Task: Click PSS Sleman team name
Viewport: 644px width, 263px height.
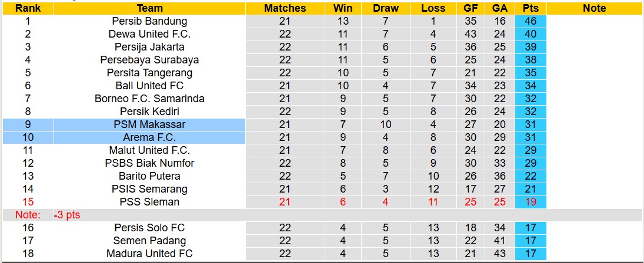Action: (x=149, y=202)
